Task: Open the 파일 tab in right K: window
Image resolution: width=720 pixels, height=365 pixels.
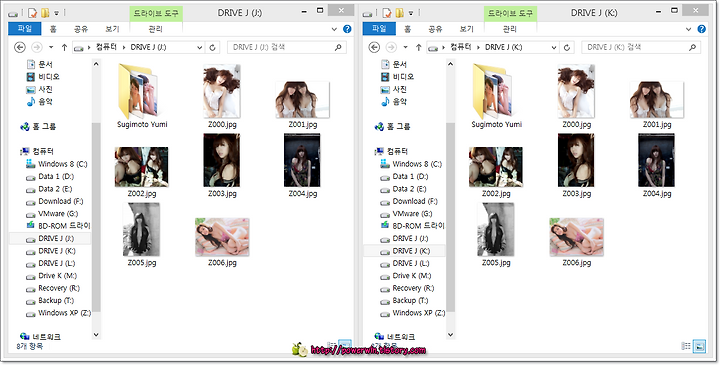Action: click(379, 29)
